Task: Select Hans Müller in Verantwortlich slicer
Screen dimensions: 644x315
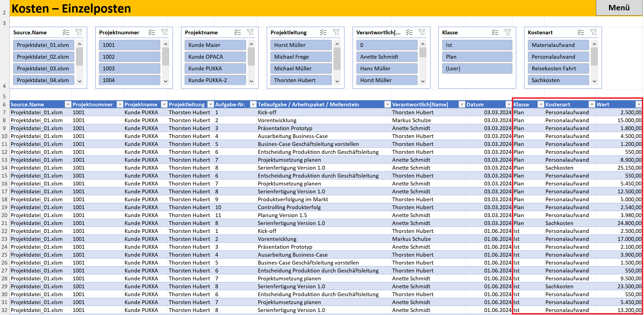Action: coord(387,68)
